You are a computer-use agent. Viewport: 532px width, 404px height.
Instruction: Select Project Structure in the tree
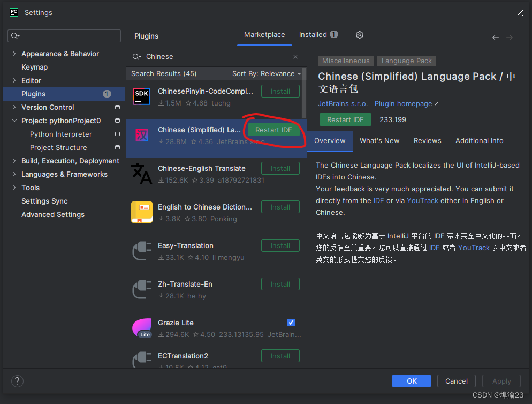point(58,147)
